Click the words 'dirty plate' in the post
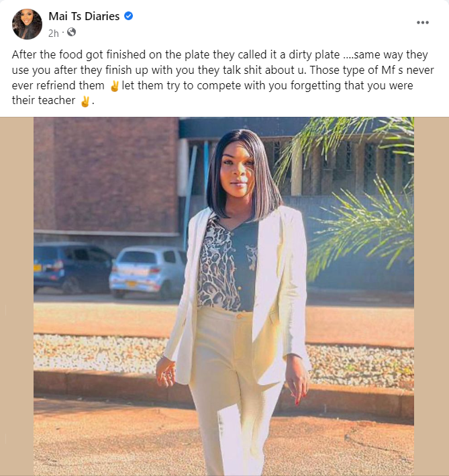449x476 pixels. click(314, 55)
